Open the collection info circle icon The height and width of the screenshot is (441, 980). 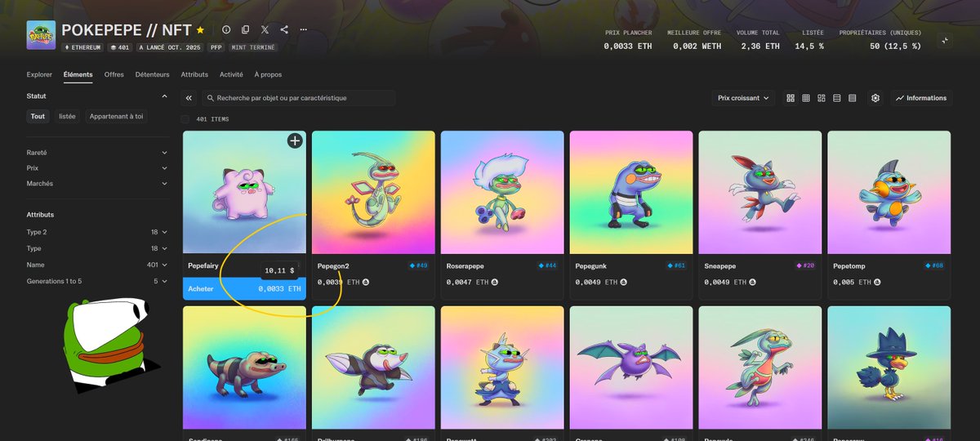coord(226,29)
